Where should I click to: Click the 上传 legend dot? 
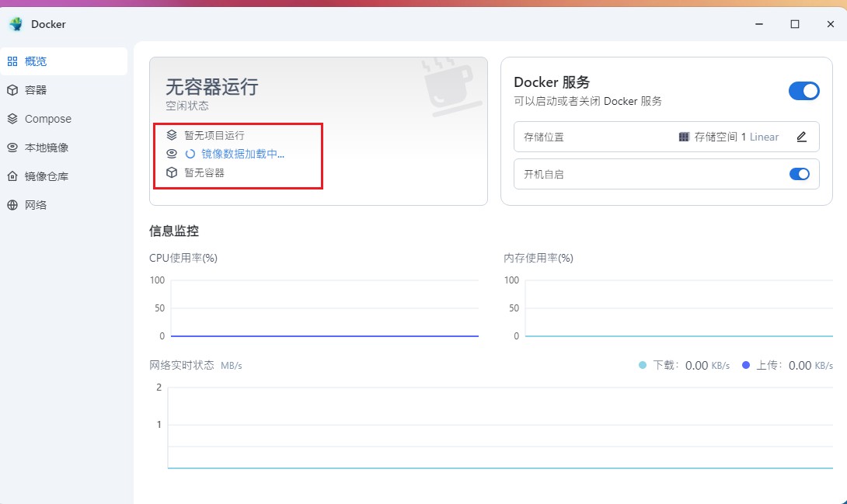click(x=746, y=365)
